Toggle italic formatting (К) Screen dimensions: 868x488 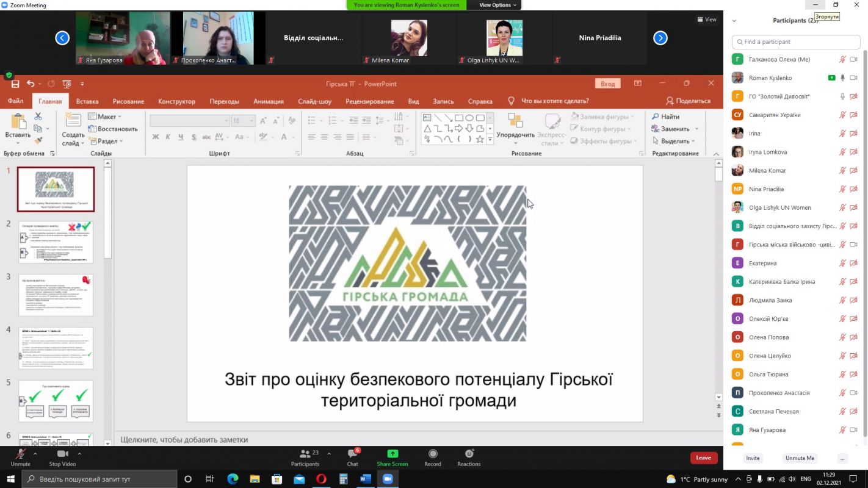click(168, 137)
